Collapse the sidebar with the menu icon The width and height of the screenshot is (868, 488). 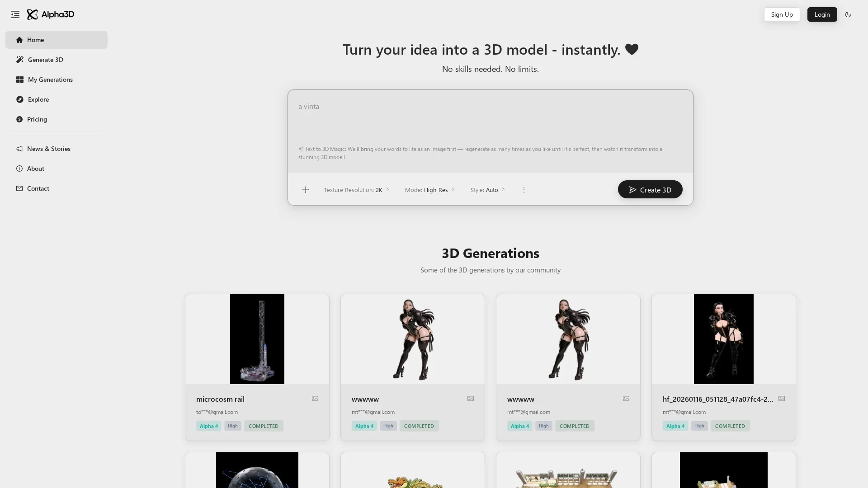point(15,14)
